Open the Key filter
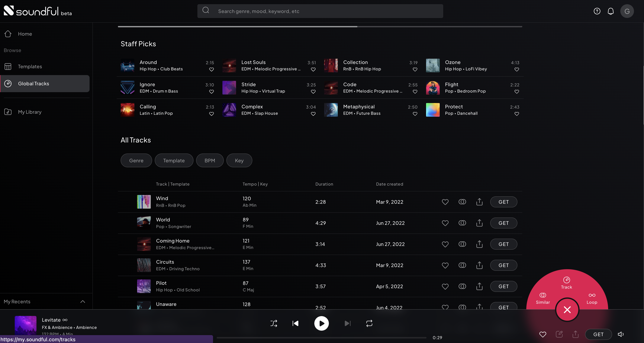Screen dimensions: 644x343 pos(239,160)
